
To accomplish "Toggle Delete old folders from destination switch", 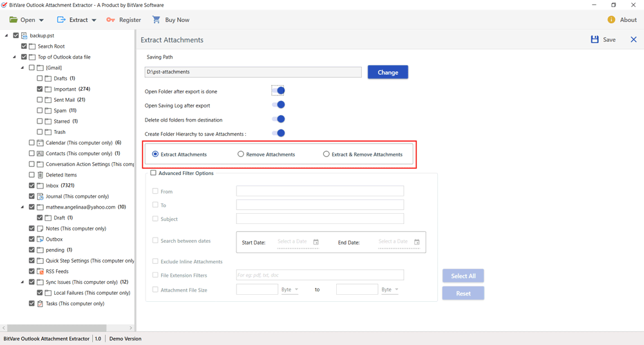I will coord(278,119).
